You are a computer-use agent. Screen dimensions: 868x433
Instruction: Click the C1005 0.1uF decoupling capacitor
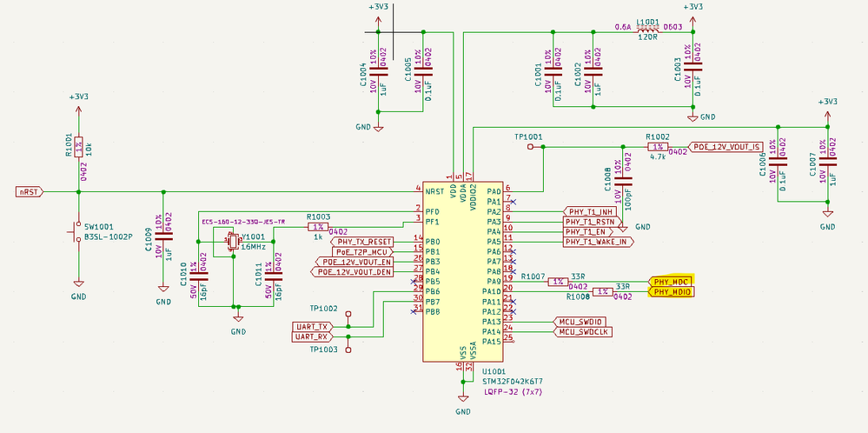(x=423, y=70)
